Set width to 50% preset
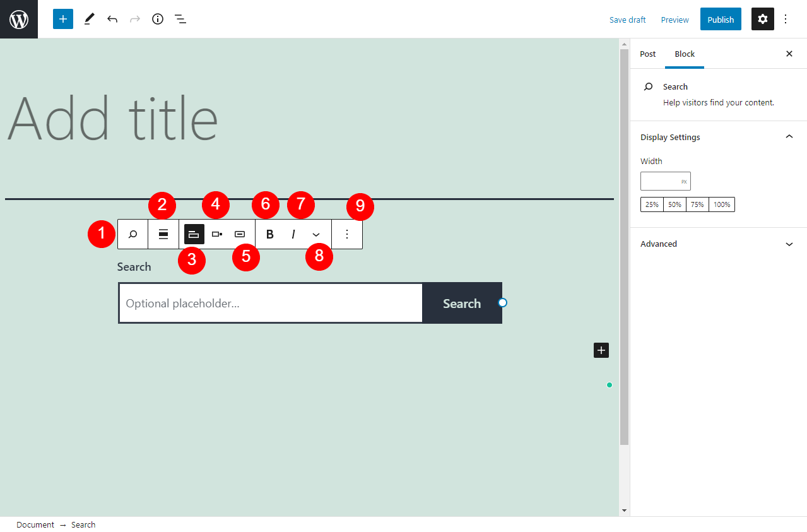 point(674,204)
